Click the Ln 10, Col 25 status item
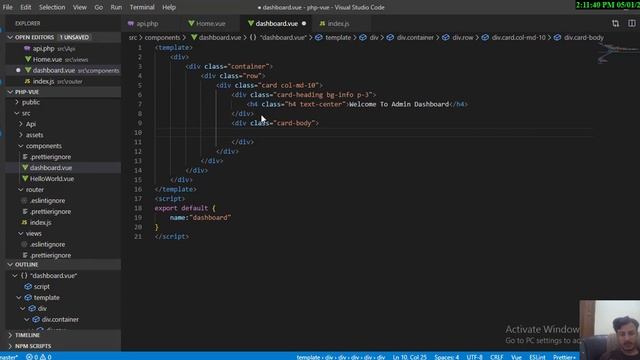 pyautogui.click(x=409, y=357)
